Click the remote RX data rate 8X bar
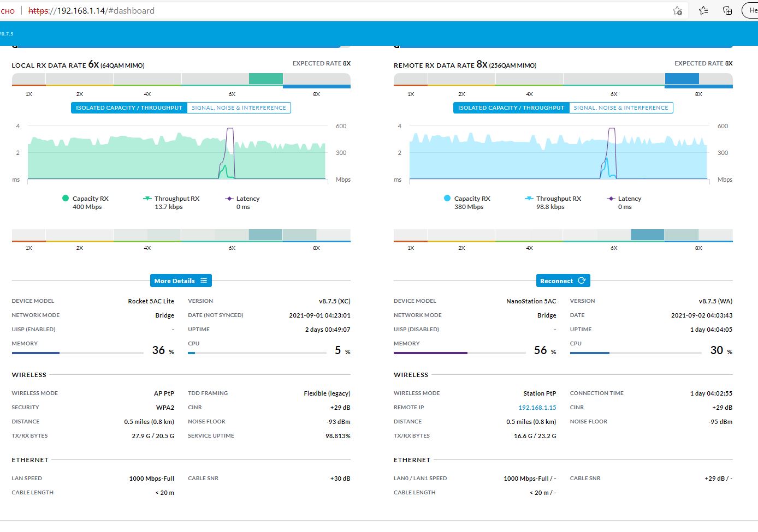The height and width of the screenshot is (532, 758). pyautogui.click(x=563, y=80)
